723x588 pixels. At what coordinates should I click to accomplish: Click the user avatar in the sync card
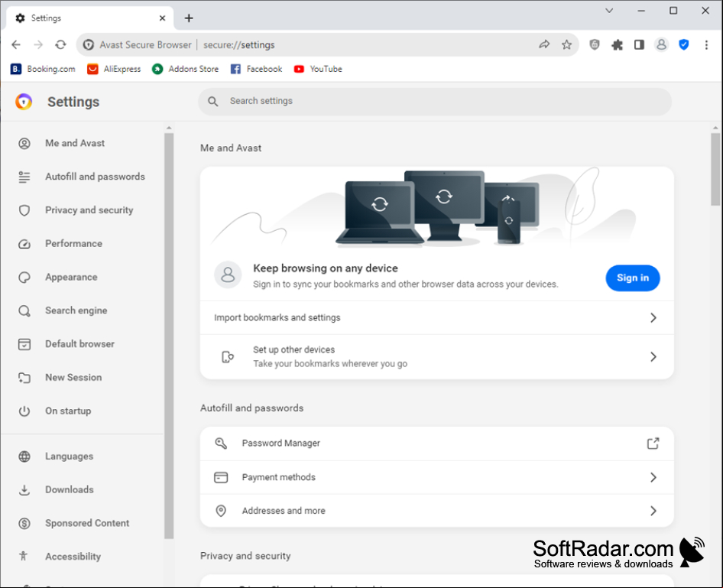click(x=228, y=275)
